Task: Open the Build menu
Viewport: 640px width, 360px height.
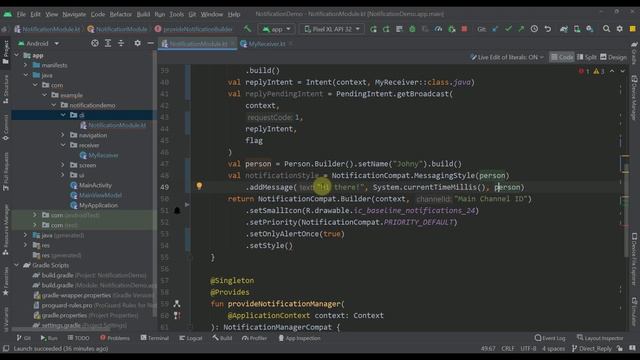Action: pyautogui.click(x=143, y=14)
